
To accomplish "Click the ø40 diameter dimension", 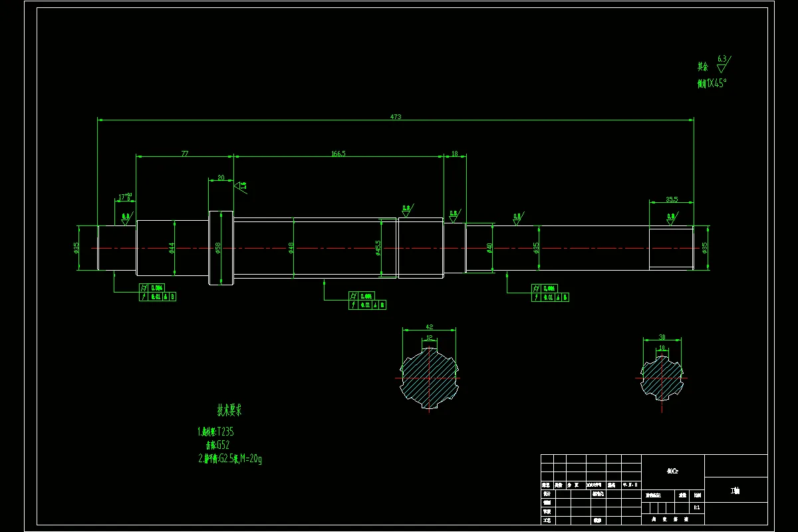I will pyautogui.click(x=490, y=248).
